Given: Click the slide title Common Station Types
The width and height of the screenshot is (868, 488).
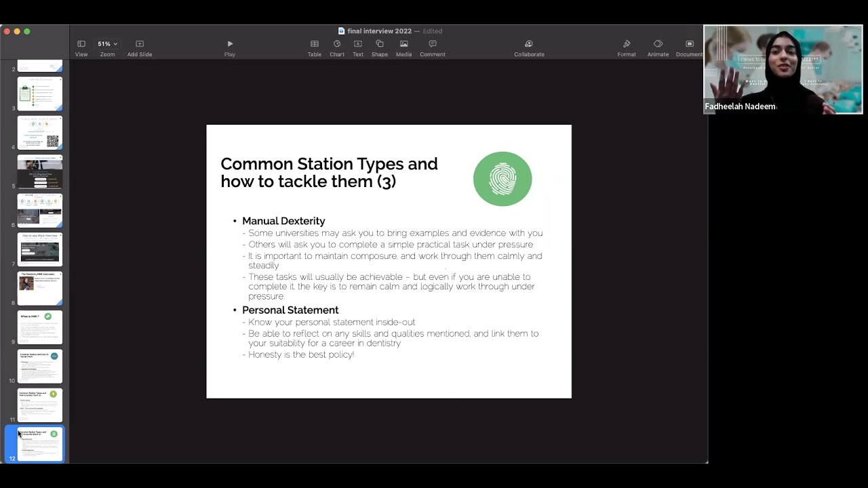Looking at the screenshot, I should (x=329, y=172).
